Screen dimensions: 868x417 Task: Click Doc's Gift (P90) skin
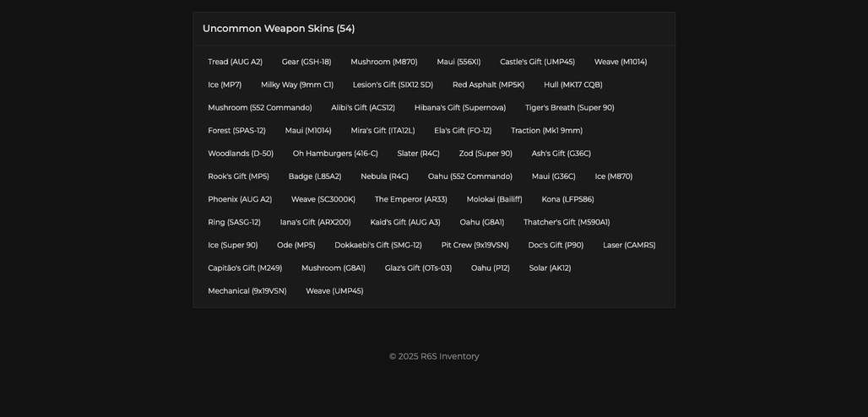tap(556, 246)
